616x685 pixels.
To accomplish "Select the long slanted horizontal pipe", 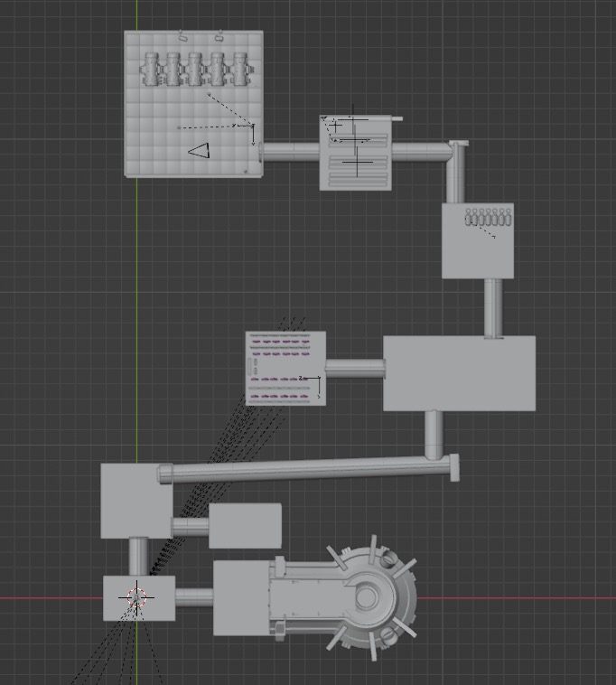I will [x=305, y=469].
